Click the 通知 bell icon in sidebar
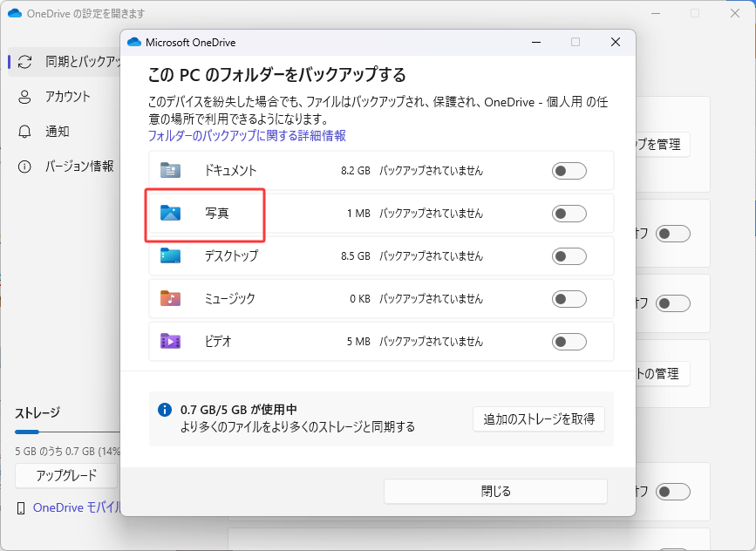 coord(26,132)
